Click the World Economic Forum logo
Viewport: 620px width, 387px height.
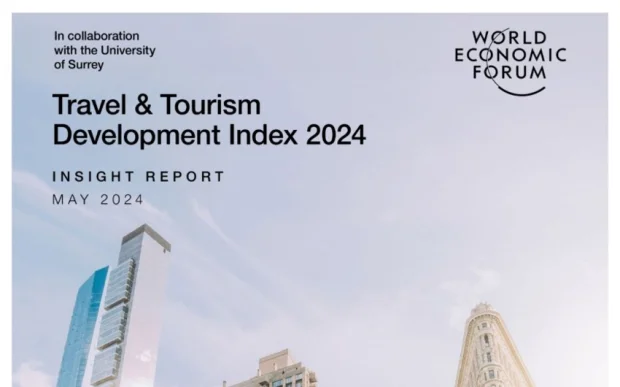[x=510, y=62]
